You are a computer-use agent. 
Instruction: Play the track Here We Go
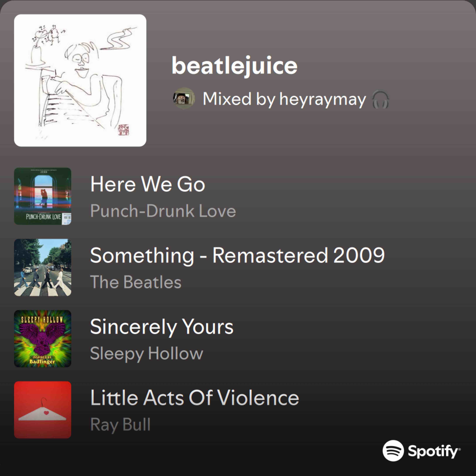tap(148, 184)
